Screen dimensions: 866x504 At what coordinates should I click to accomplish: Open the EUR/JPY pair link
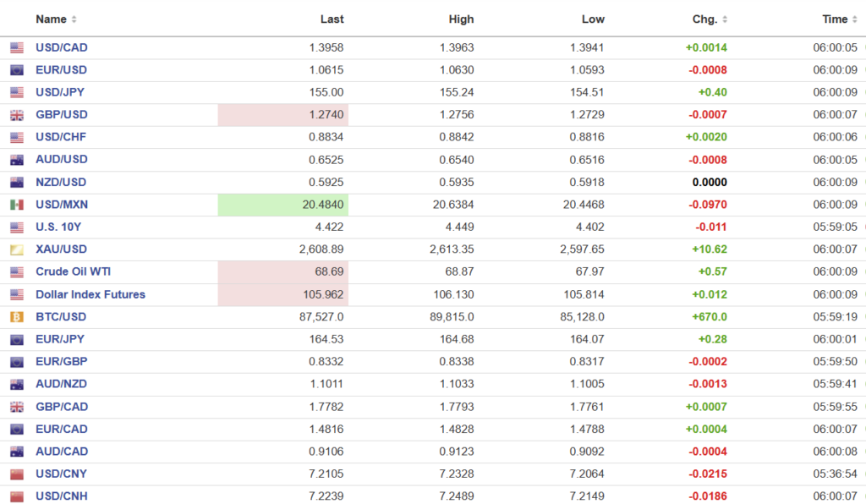pyautogui.click(x=60, y=339)
